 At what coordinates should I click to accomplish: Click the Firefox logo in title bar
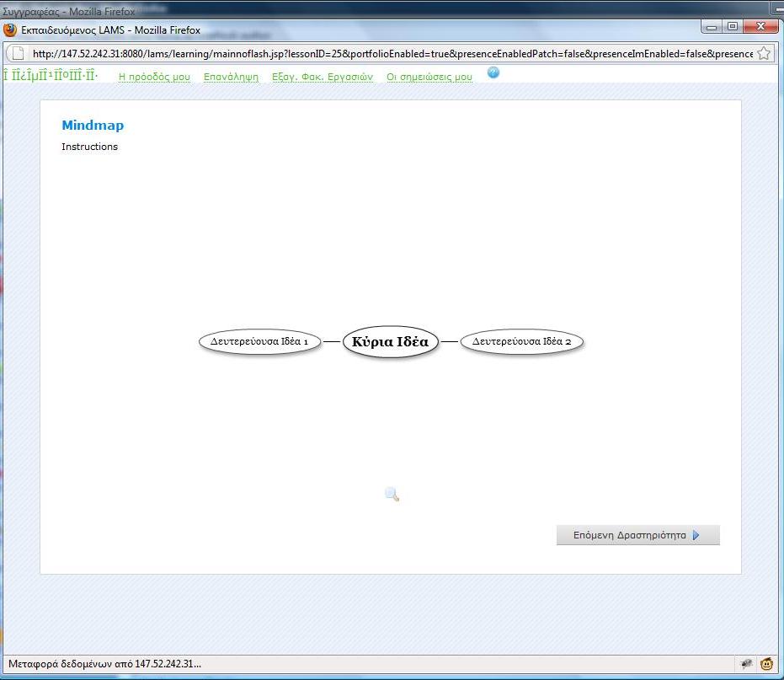click(x=10, y=30)
